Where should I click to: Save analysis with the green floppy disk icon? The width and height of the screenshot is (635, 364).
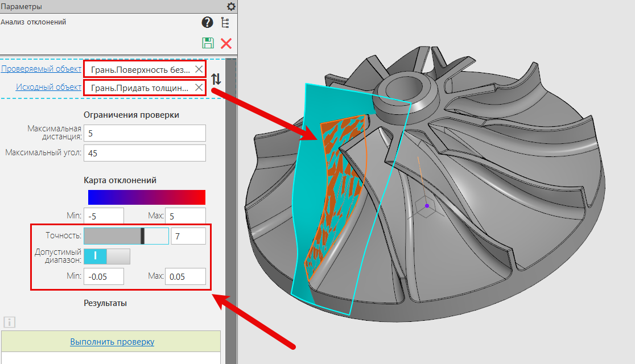[208, 43]
